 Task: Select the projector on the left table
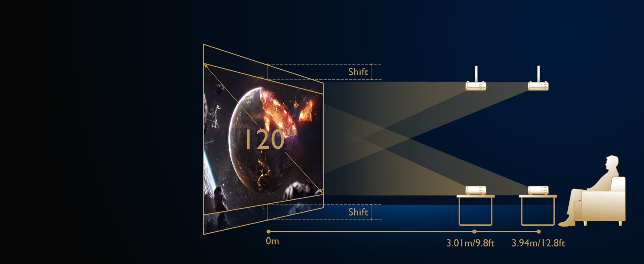click(476, 190)
